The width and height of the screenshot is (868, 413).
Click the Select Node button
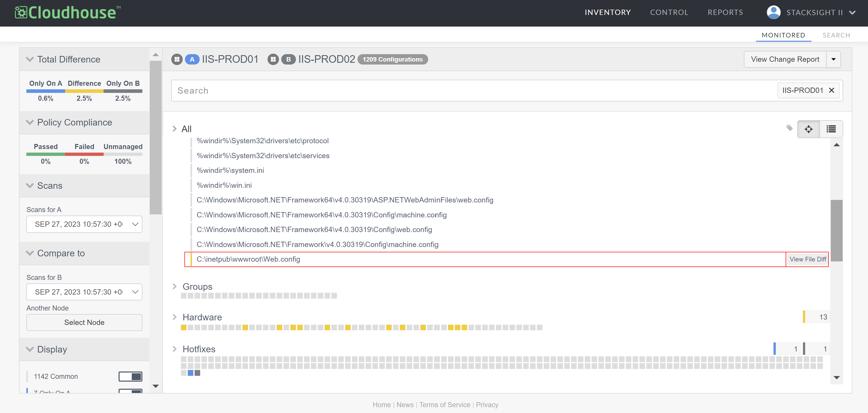pos(84,322)
